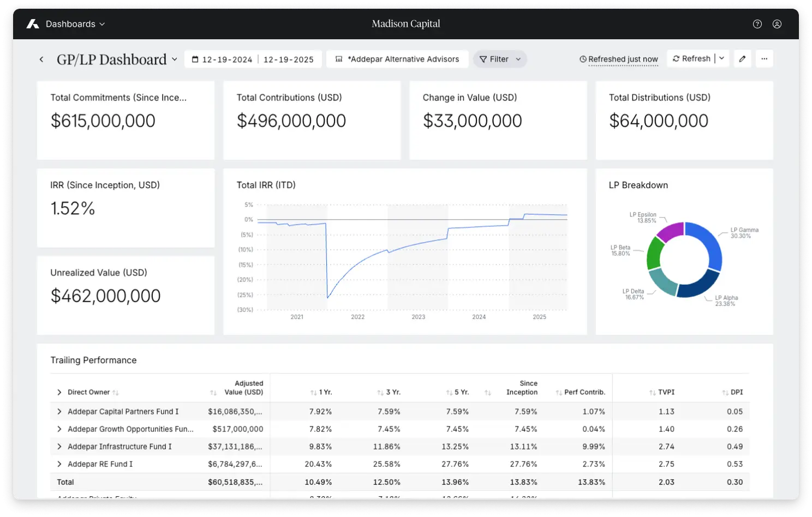Click the 9.99% Perf Contrib. cell

(594, 447)
